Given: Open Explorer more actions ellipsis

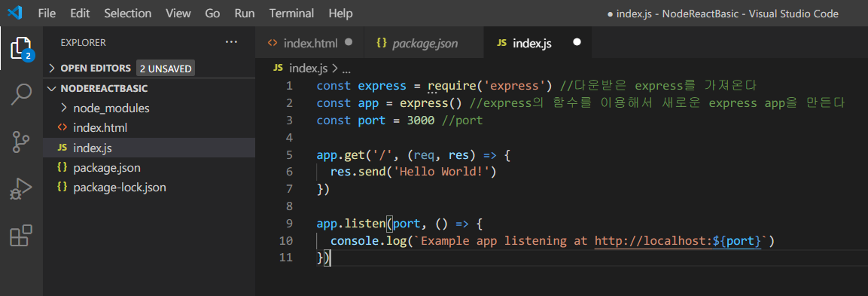Looking at the screenshot, I should click(231, 42).
